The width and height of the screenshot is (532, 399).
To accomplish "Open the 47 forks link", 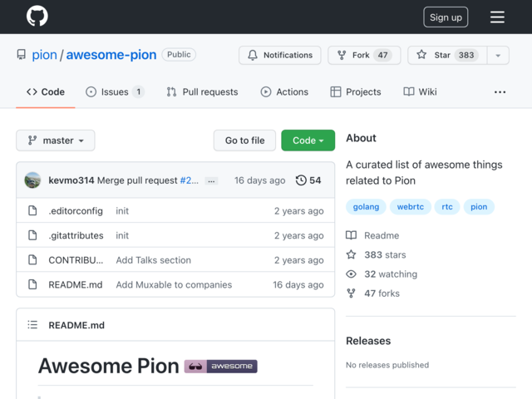I will click(x=382, y=293).
